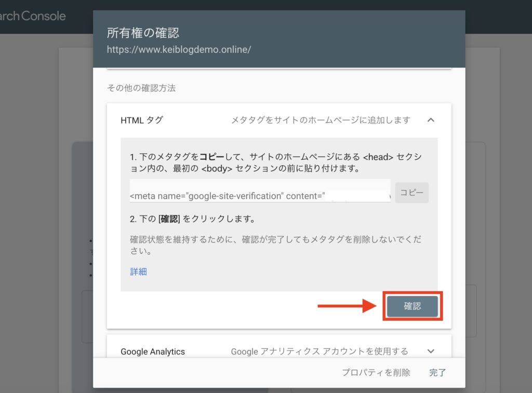This screenshot has width=532, height=393.
Task: Click the google-site-verification meta tag field
Action: 260,196
